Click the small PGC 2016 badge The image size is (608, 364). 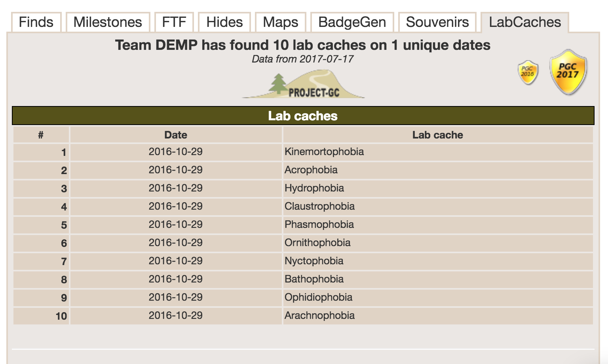(x=528, y=72)
